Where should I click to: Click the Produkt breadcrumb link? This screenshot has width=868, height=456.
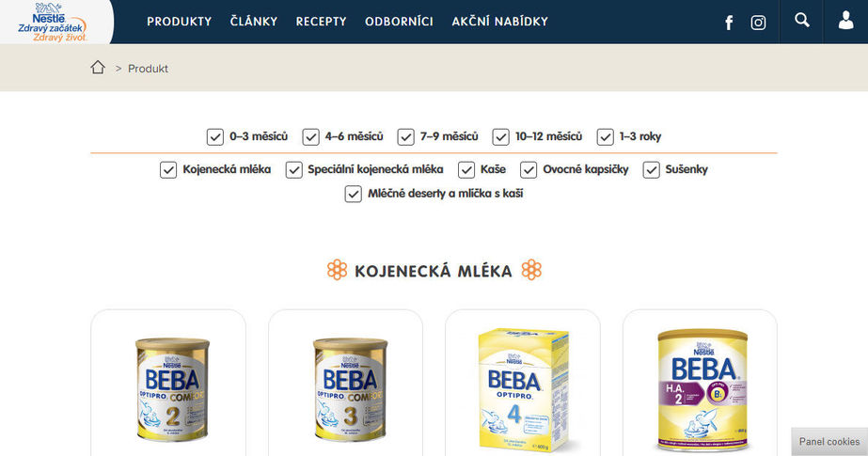click(148, 69)
